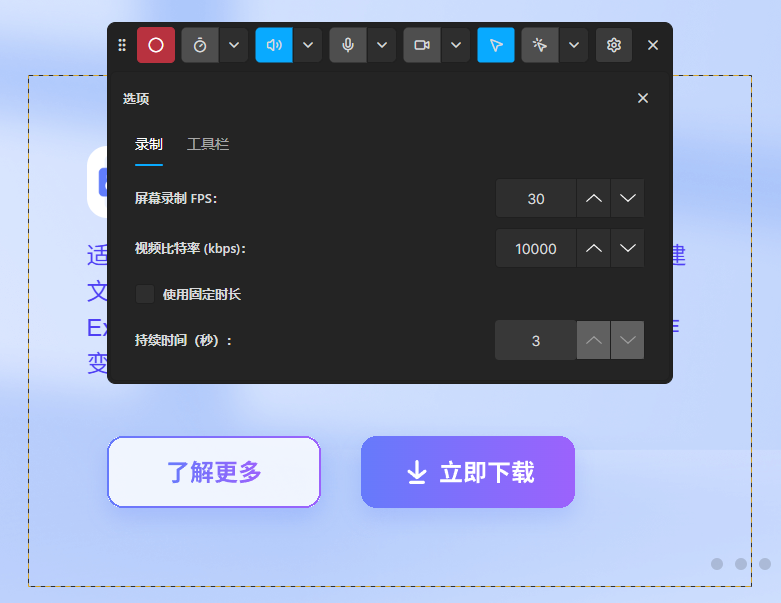Close the recorder toolbar
Viewport: 781px width, 603px height.
653,45
